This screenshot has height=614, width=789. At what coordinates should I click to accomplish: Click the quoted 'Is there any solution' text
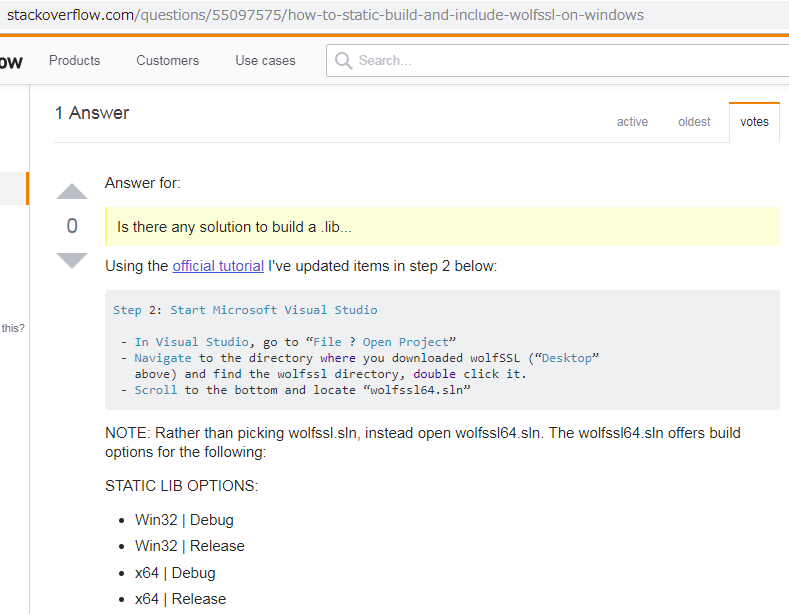click(x=234, y=227)
